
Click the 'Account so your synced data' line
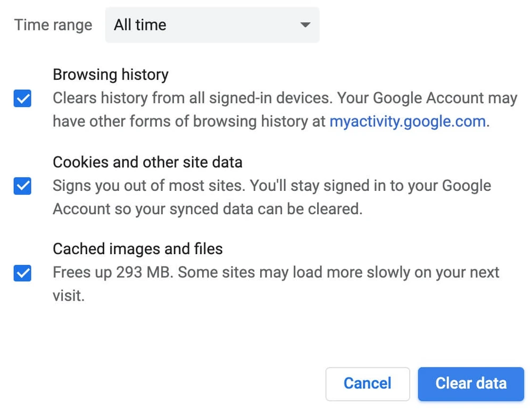click(207, 208)
